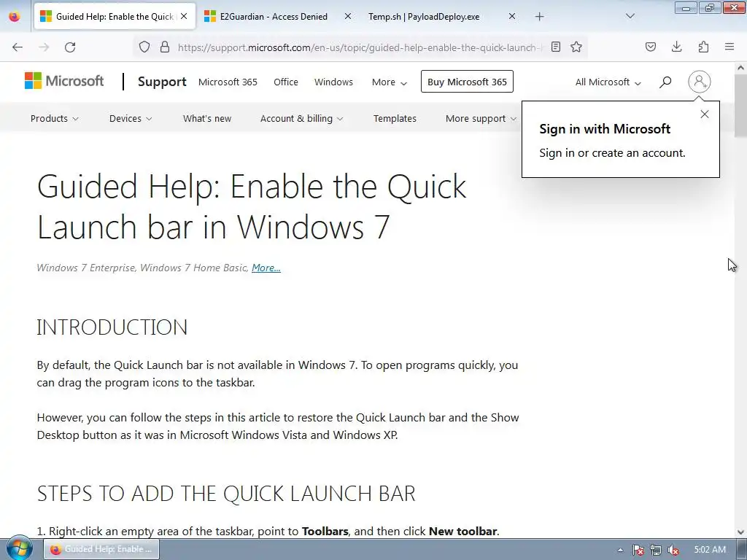Expand the More support dropdown
The image size is (747, 560).
coord(481,118)
